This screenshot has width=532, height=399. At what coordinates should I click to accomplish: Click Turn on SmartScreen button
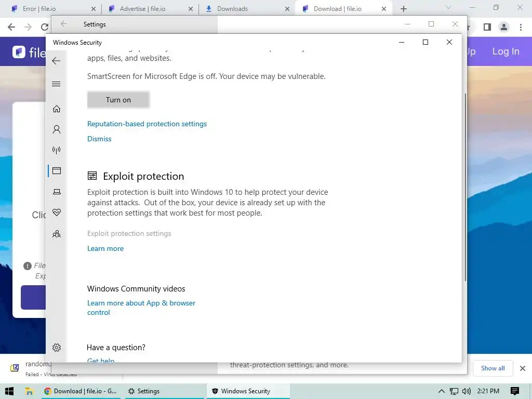coord(118,100)
